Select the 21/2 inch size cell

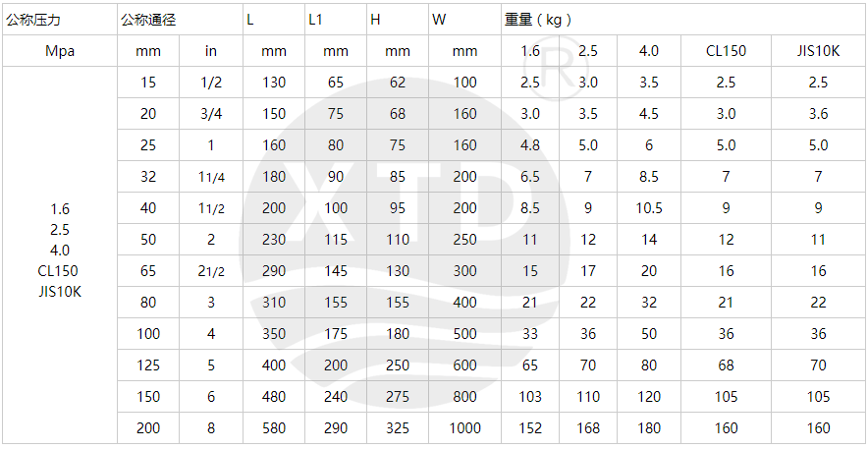[x=211, y=271]
